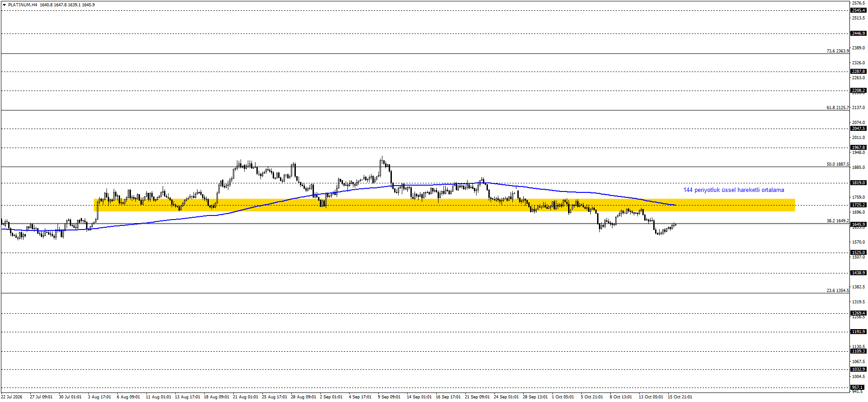The image size is (868, 402).
Task: Select the '144 periyotluk üssel hareketli ortalama' label
Action: coord(733,190)
